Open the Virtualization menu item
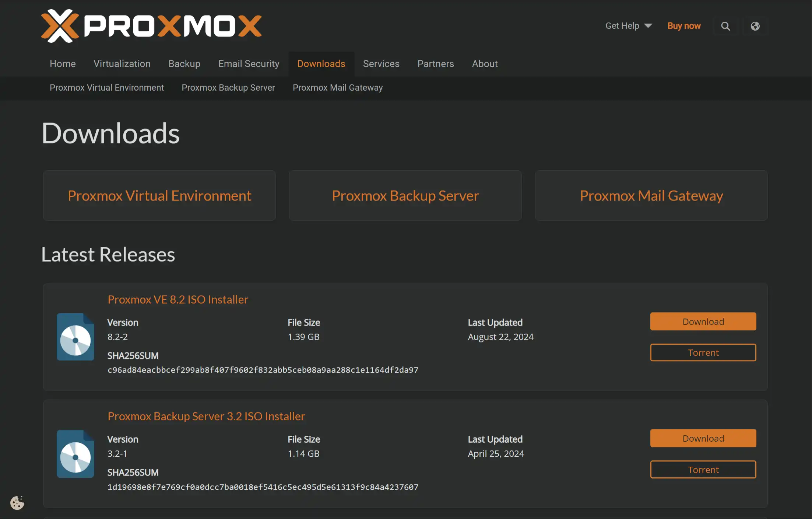The height and width of the screenshot is (519, 812). point(122,64)
